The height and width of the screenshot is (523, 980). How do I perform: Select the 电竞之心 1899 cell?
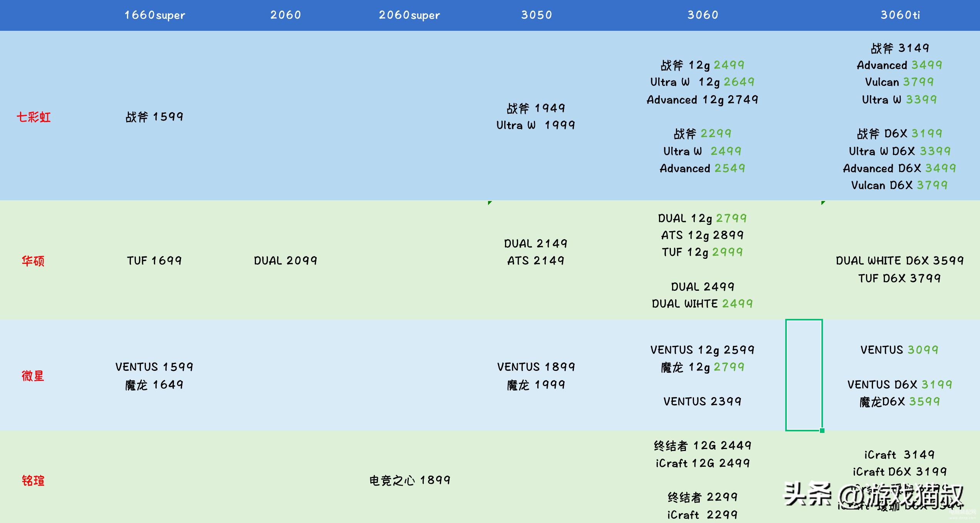point(410,480)
